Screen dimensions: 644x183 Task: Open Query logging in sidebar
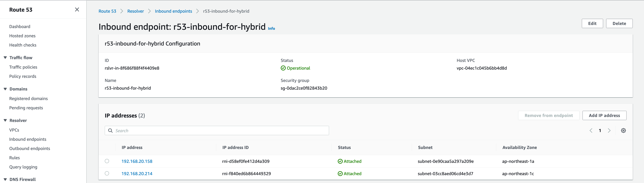click(23, 167)
